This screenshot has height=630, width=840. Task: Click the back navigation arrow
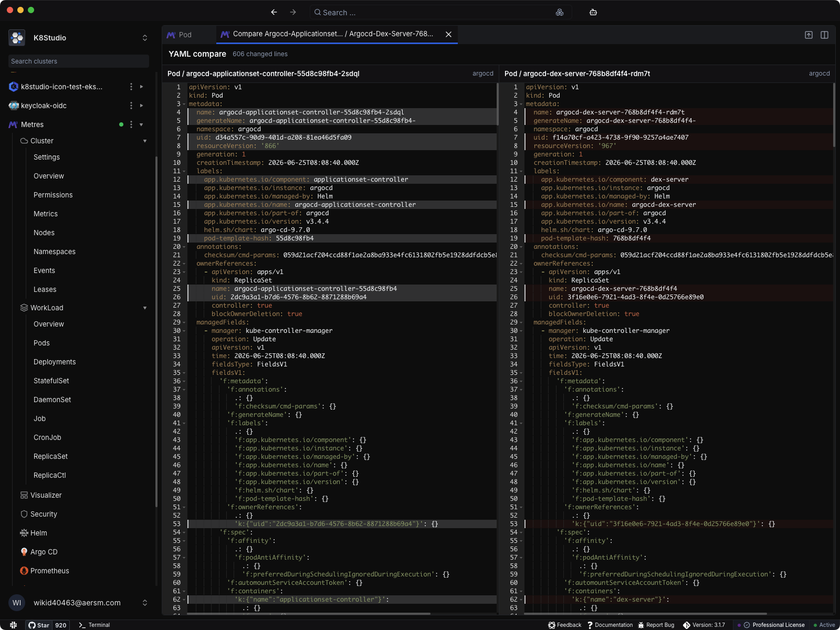[274, 12]
